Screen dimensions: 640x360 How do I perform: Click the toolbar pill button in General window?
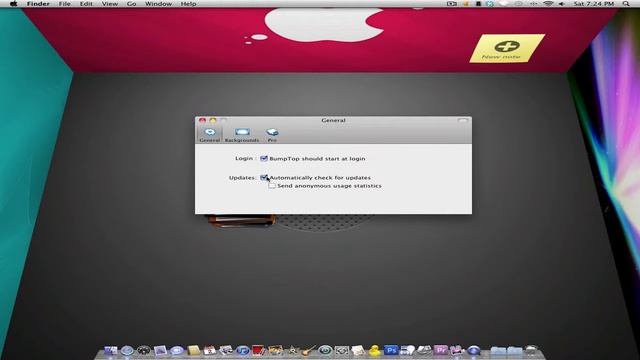[x=462, y=121]
